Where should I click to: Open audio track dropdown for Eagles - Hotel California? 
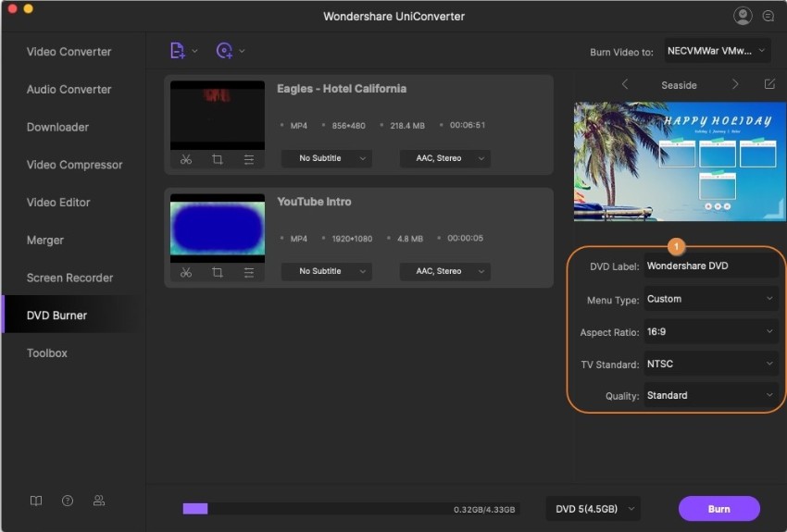(x=444, y=158)
